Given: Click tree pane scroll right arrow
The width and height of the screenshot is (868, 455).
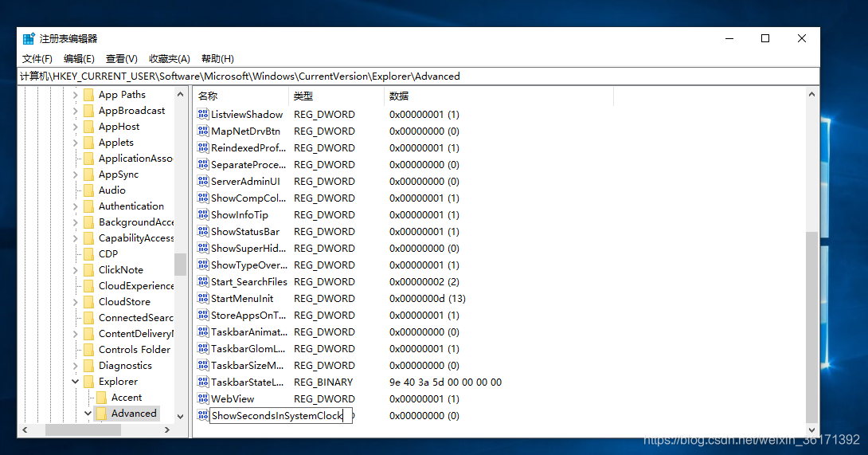Looking at the screenshot, I should coord(167,430).
